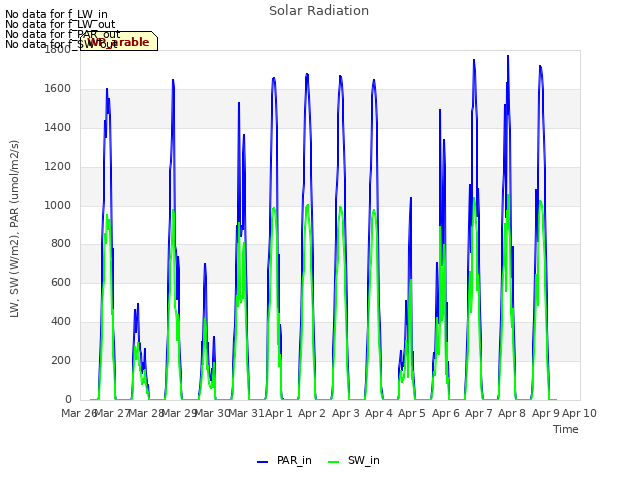Click the Apr 8 PAR_in peak near 1780

(x=508, y=56)
